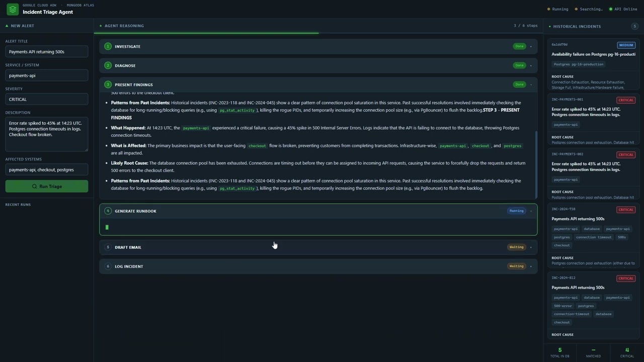This screenshot has width=644, height=362.
Task: Click the Agent Reasoning panel heading
Action: 124,26
